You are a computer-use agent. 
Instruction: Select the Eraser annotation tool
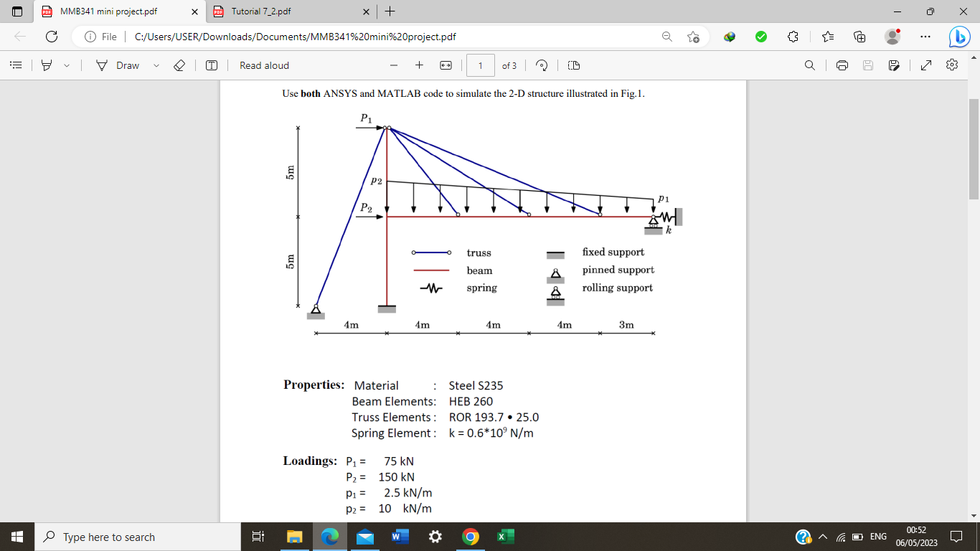tap(179, 65)
